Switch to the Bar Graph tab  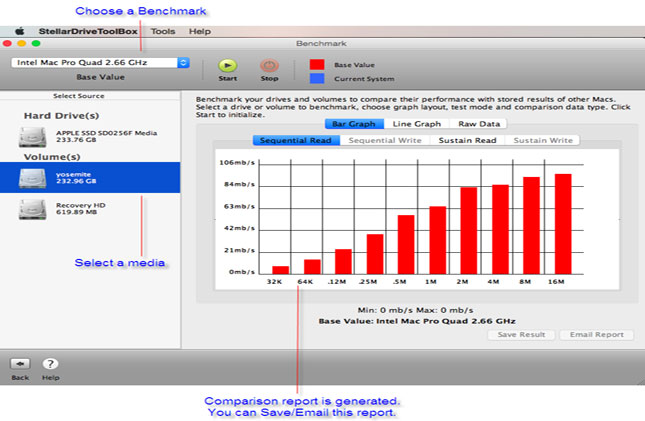click(354, 124)
